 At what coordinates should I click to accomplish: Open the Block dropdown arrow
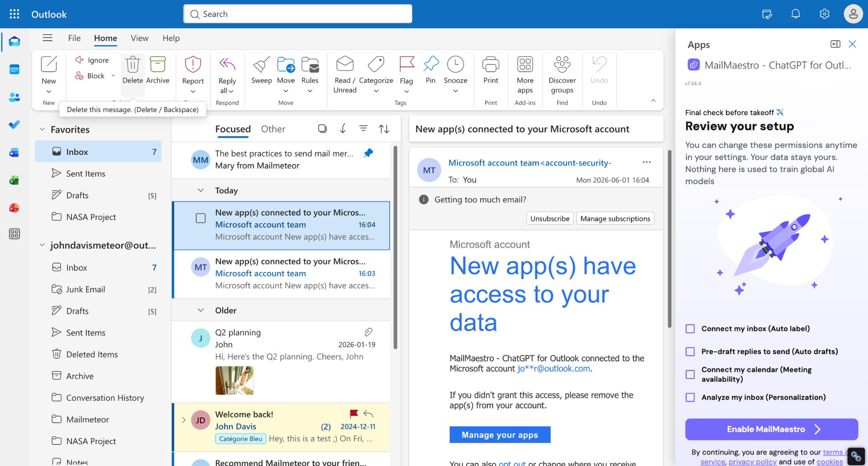coord(113,76)
